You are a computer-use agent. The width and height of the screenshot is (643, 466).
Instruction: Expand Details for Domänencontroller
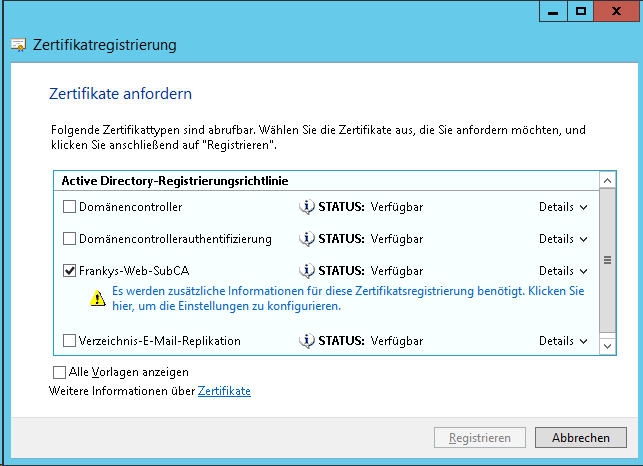[x=563, y=207]
